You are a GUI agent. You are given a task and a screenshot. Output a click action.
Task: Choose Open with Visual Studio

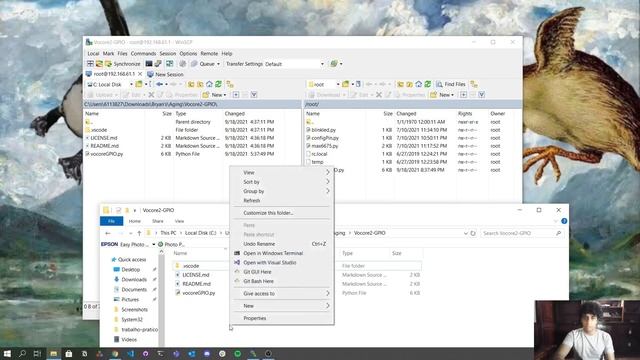(x=282, y=262)
